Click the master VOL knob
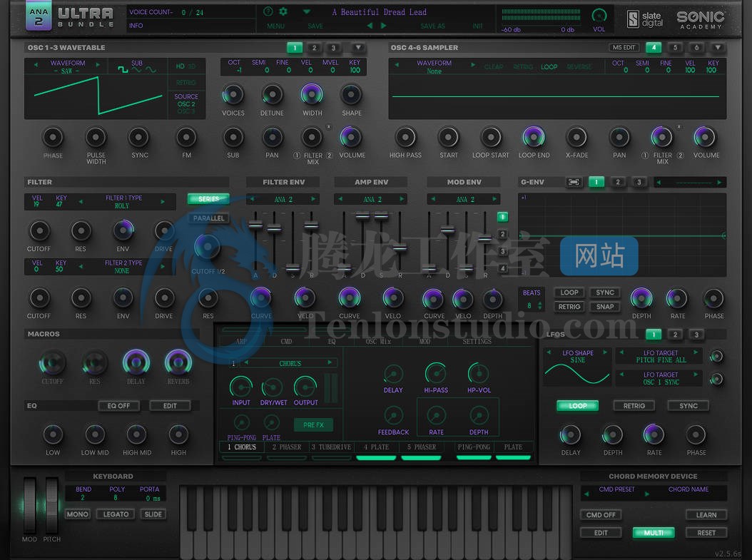Image resolution: width=752 pixels, height=560 pixels. pyautogui.click(x=599, y=16)
